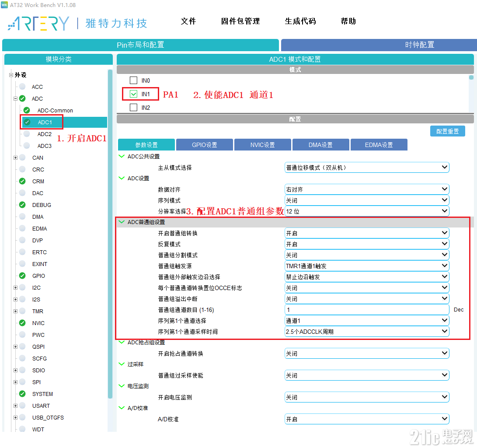Click the green check icon beside GPIO
The height and width of the screenshot is (448, 477).
pyautogui.click(x=22, y=276)
